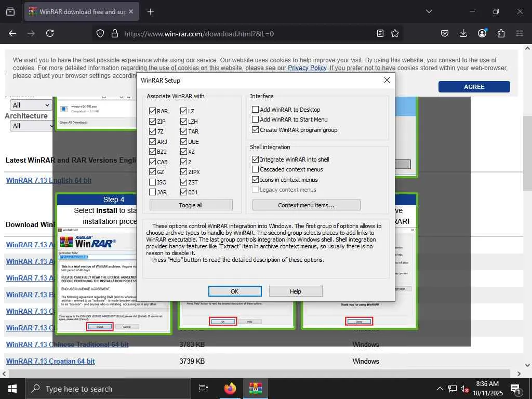Click Help button in WinRAR Setup
Screen dimensions: 532x399
pos(296,291)
